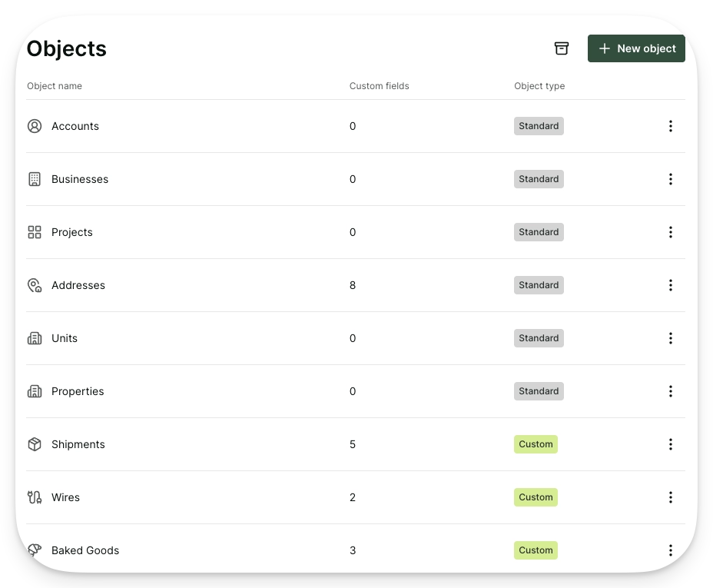Select the Shipments object name

click(78, 444)
